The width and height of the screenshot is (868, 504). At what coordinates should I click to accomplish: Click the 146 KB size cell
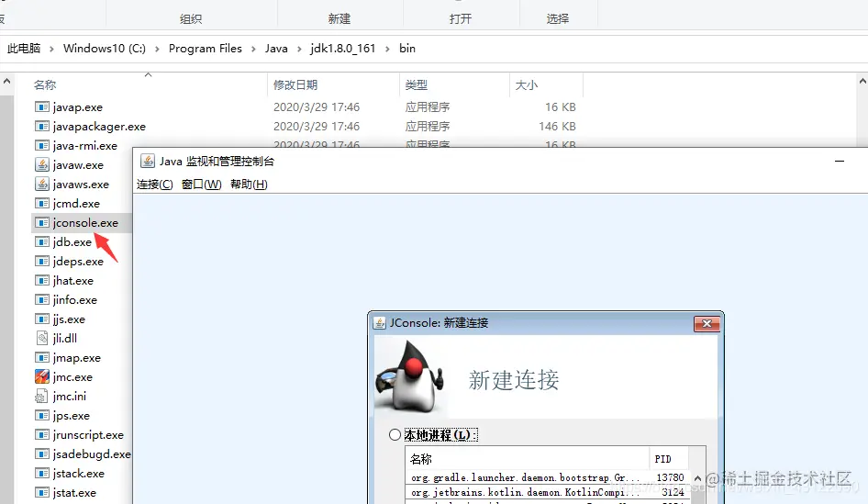(x=558, y=127)
